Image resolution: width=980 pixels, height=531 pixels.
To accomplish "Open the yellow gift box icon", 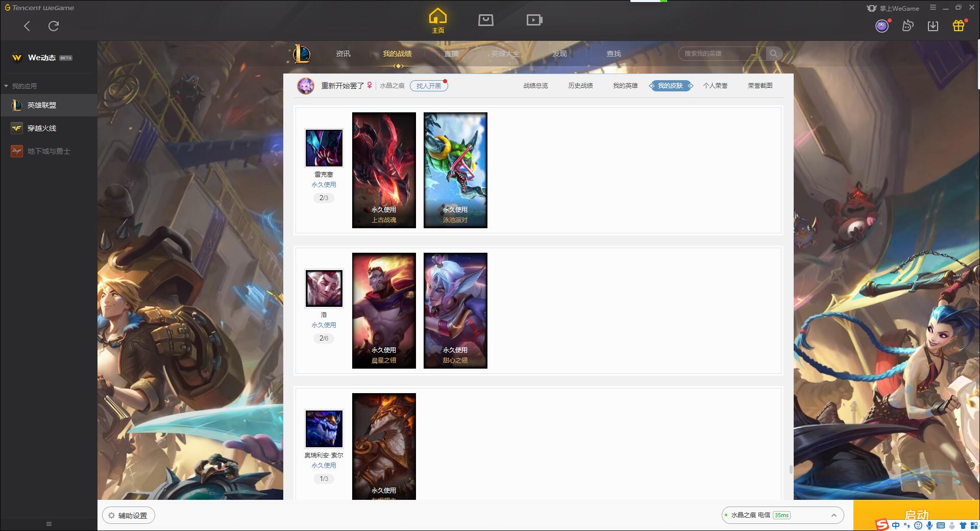I will (x=959, y=26).
